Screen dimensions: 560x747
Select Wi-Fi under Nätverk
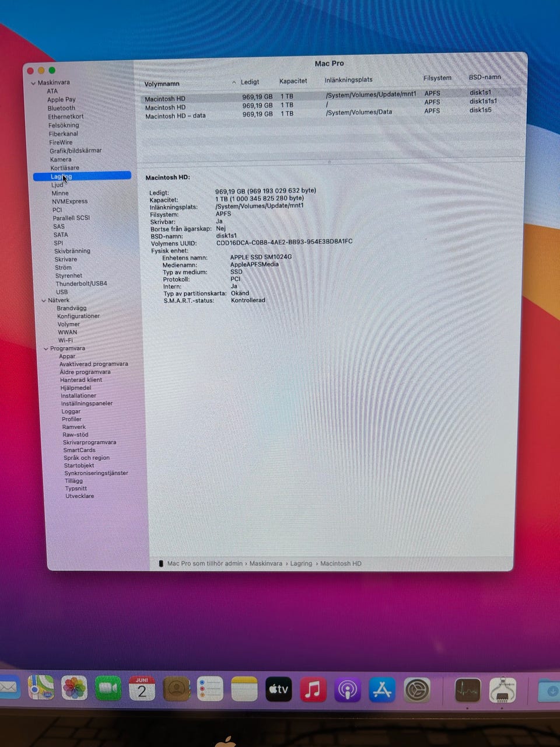click(x=65, y=340)
